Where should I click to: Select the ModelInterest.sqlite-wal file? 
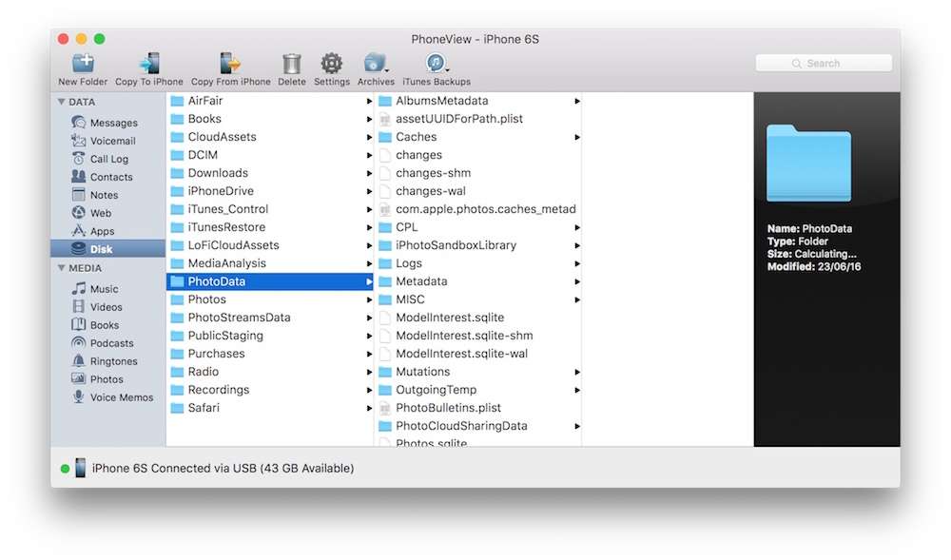tap(478, 354)
